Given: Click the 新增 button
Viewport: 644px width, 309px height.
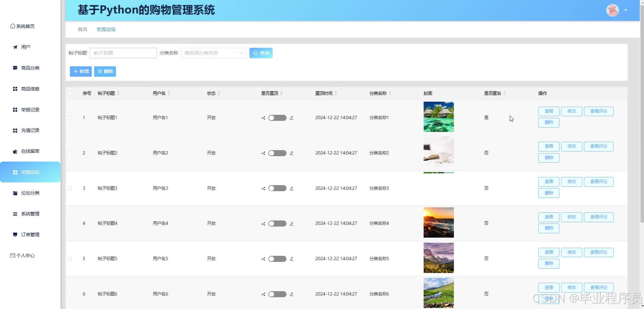Looking at the screenshot, I should pyautogui.click(x=80, y=71).
